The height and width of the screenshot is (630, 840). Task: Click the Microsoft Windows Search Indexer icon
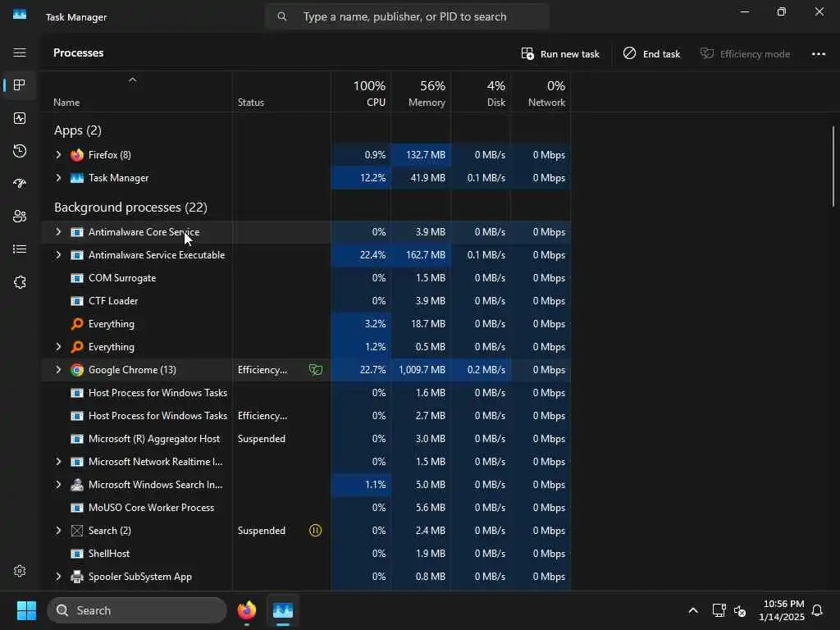point(77,485)
